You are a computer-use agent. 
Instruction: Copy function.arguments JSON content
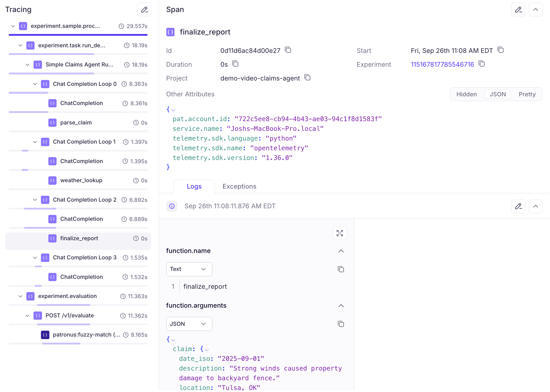341,324
